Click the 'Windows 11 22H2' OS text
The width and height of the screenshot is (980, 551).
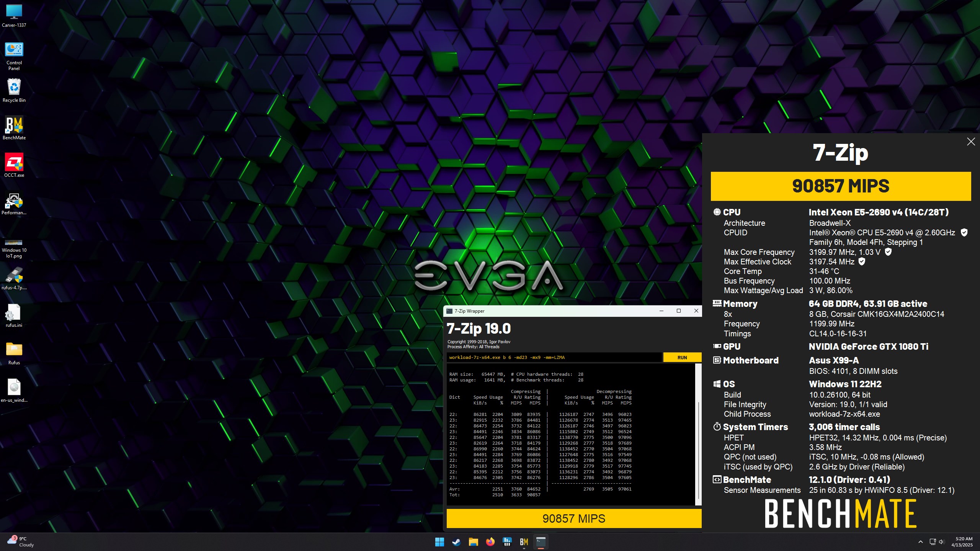[845, 384]
